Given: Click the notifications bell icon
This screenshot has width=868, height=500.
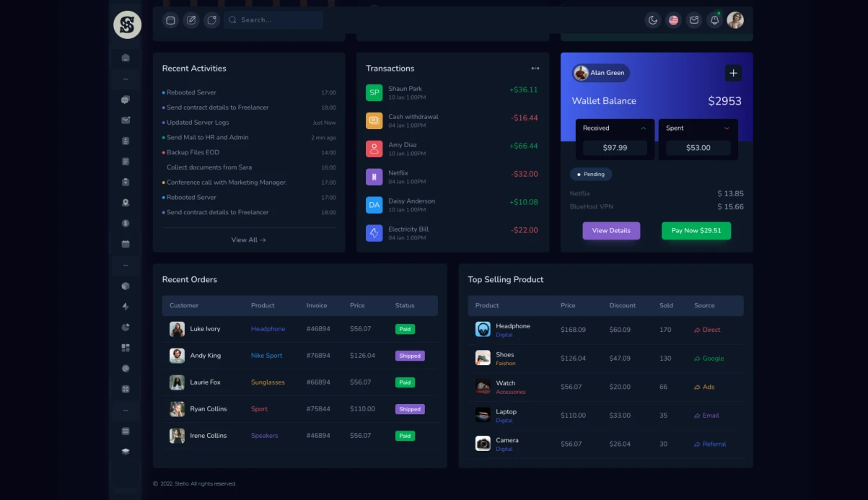Looking at the screenshot, I should pos(714,20).
